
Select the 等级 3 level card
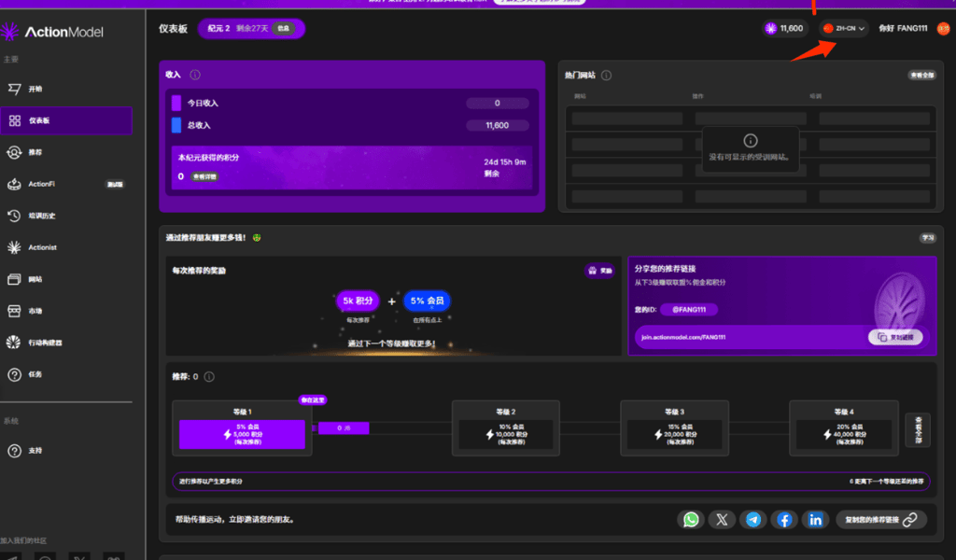click(x=674, y=428)
